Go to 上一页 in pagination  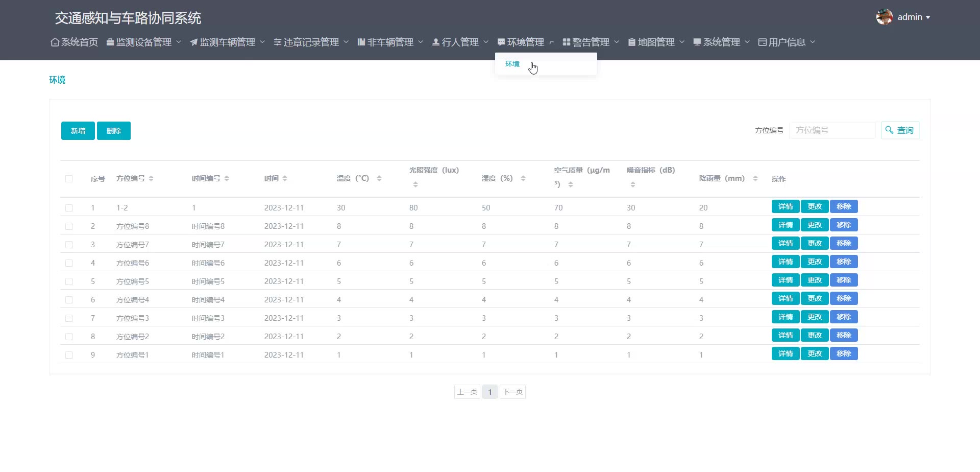point(467,392)
